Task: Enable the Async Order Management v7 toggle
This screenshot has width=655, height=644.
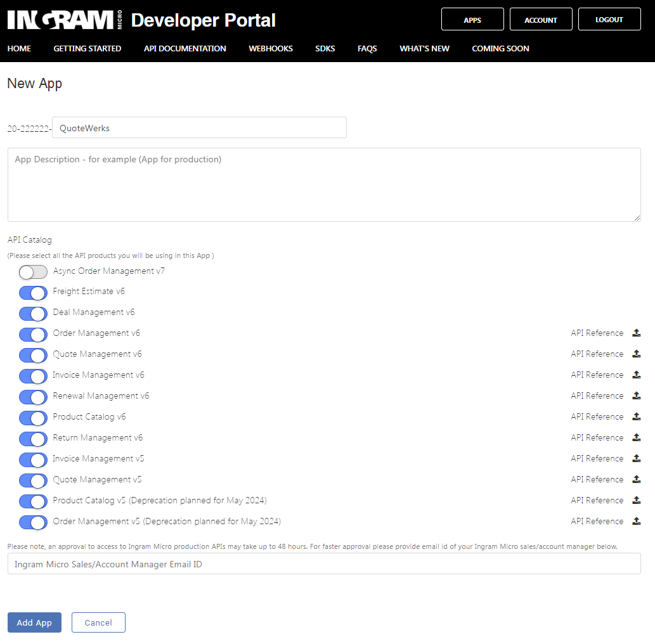Action: pos(33,272)
